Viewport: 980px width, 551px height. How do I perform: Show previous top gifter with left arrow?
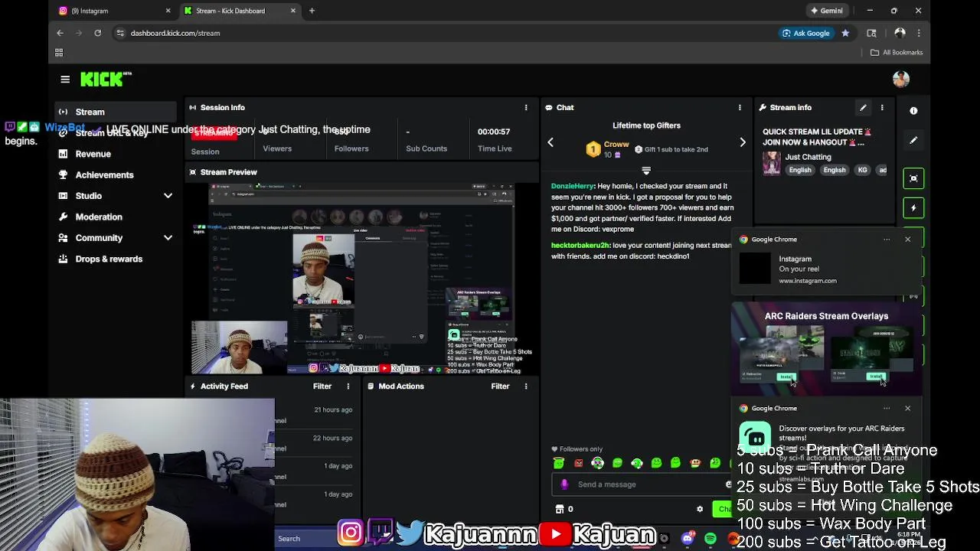[550, 142]
